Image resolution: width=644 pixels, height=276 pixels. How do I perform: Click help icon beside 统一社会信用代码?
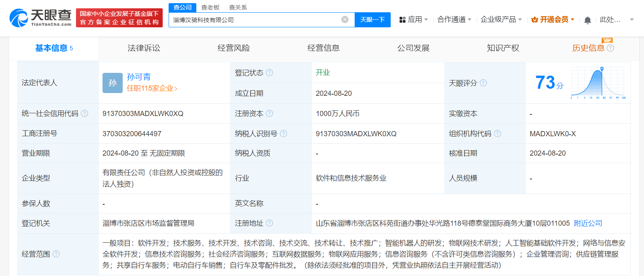point(85,114)
